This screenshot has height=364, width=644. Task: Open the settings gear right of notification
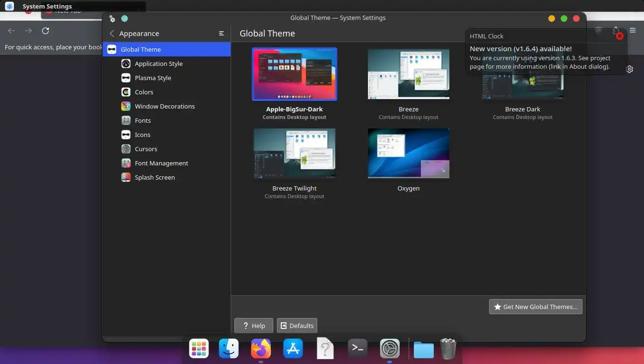tap(629, 69)
